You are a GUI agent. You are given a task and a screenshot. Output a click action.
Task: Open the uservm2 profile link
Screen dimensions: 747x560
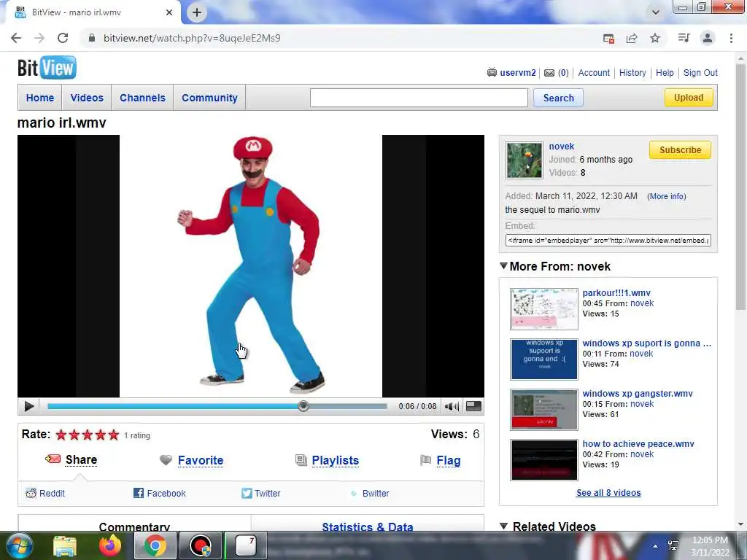coord(518,73)
